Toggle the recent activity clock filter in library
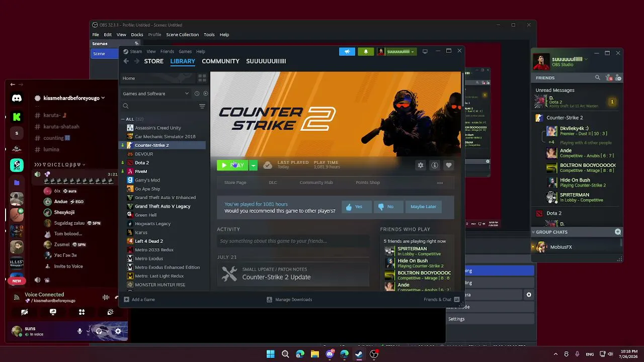The height and width of the screenshot is (362, 644). coord(197,94)
